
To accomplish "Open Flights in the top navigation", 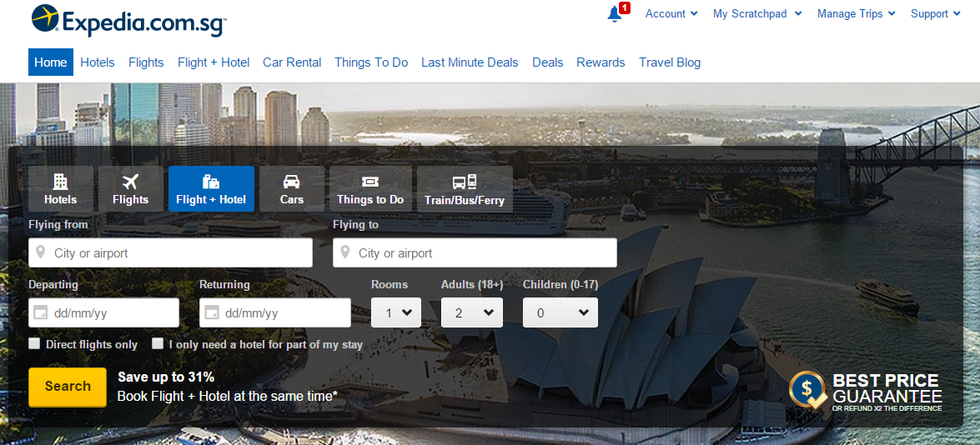I will click(146, 62).
